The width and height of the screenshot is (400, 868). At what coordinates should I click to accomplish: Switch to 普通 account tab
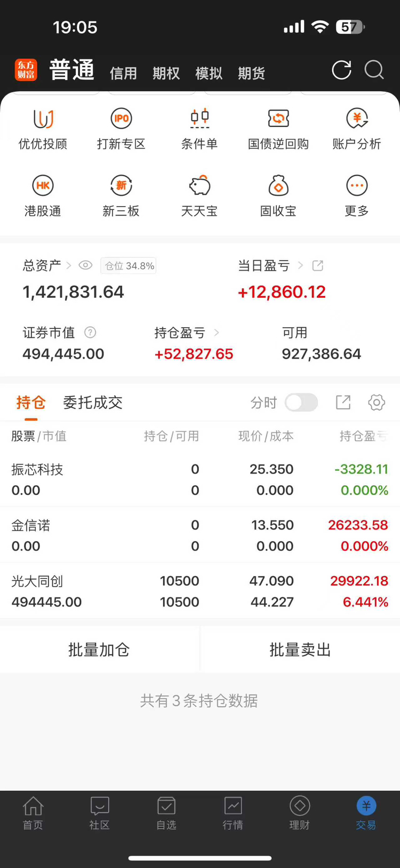point(72,70)
